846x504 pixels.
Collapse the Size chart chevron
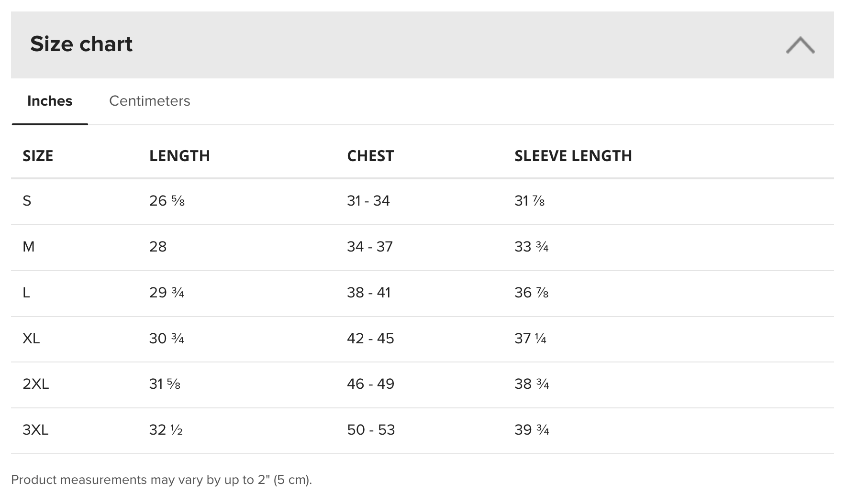click(800, 45)
